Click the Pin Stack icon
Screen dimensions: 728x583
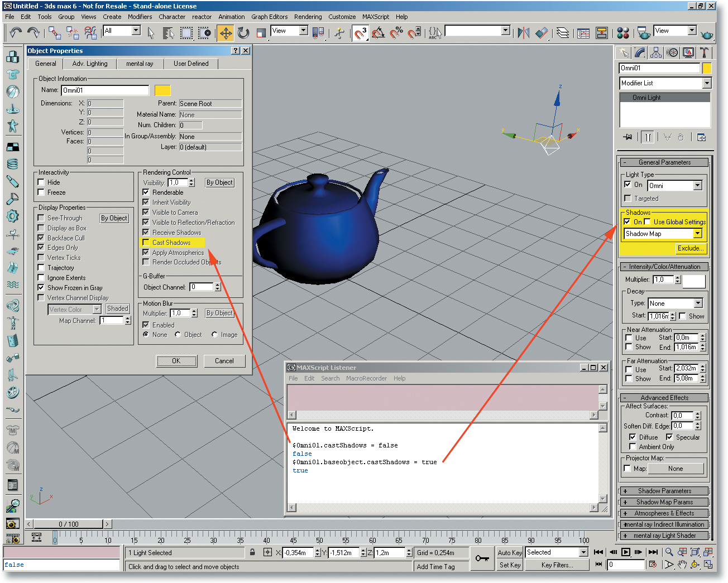(628, 137)
